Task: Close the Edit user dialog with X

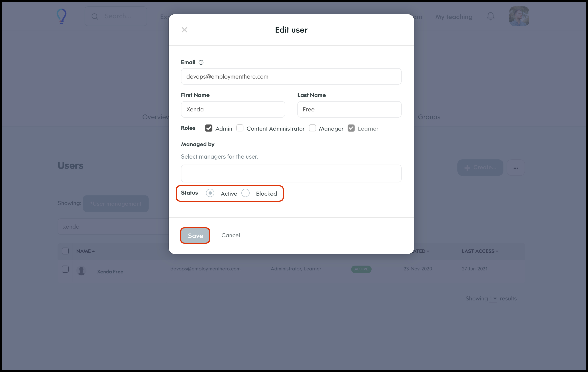Action: point(184,30)
